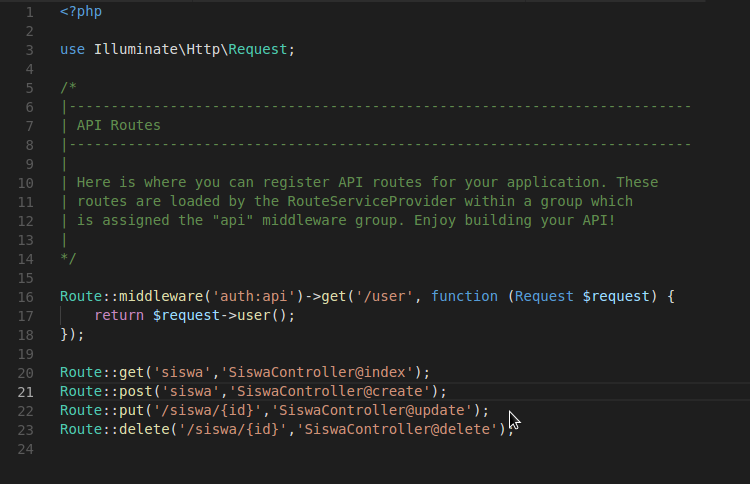This screenshot has height=484, width=750.
Task: Click the 'auth:api' string
Action: tap(254, 297)
